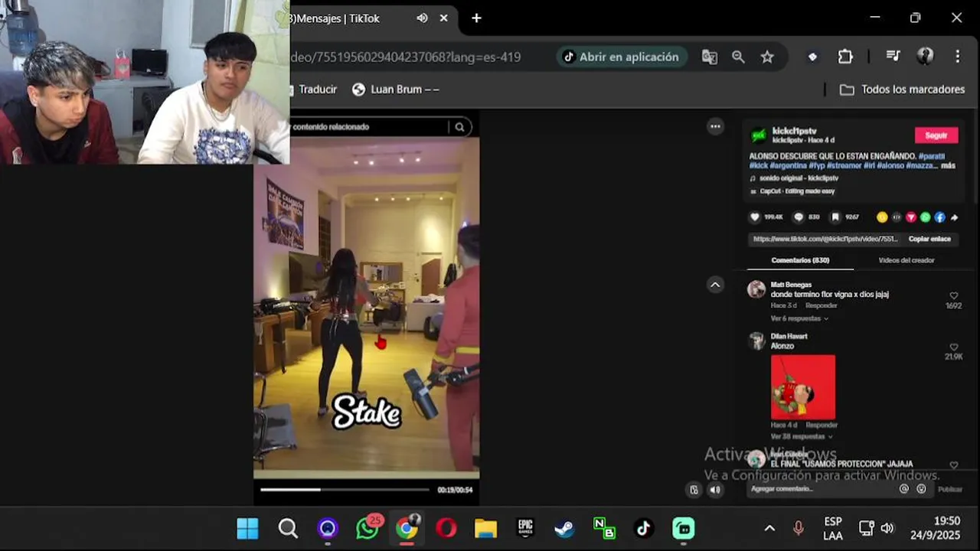Expand Ver 6 respuestas

[x=799, y=318]
